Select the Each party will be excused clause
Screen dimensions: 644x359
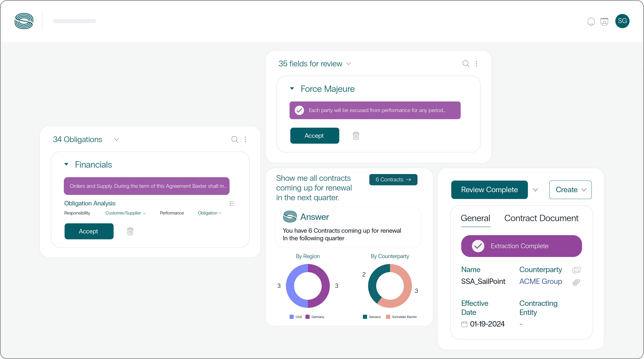point(375,110)
